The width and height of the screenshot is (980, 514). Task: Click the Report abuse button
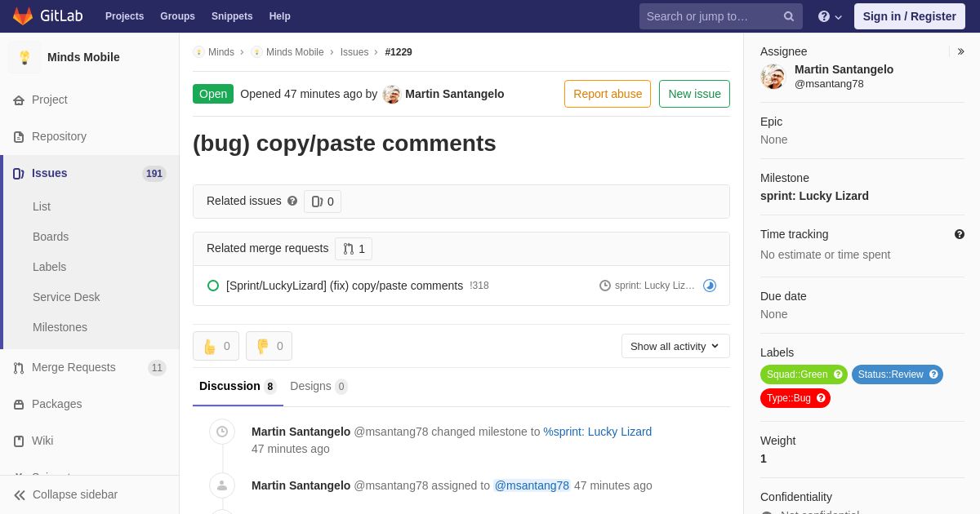click(x=608, y=94)
